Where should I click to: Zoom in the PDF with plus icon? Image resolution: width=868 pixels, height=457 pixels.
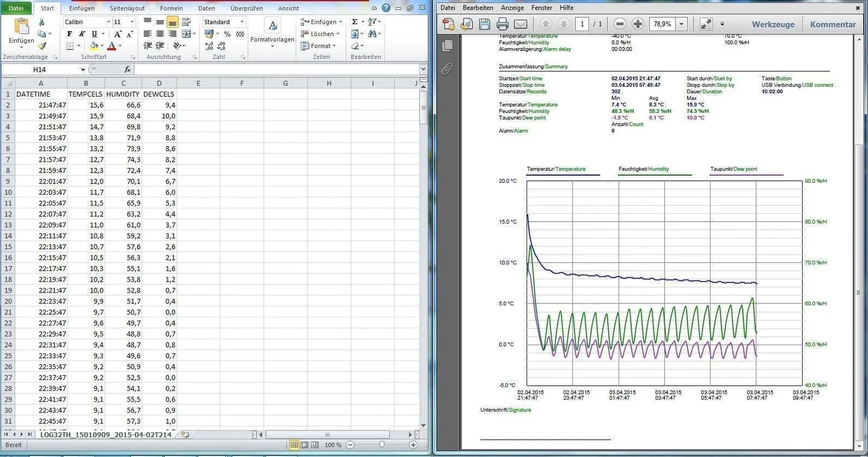tap(638, 24)
